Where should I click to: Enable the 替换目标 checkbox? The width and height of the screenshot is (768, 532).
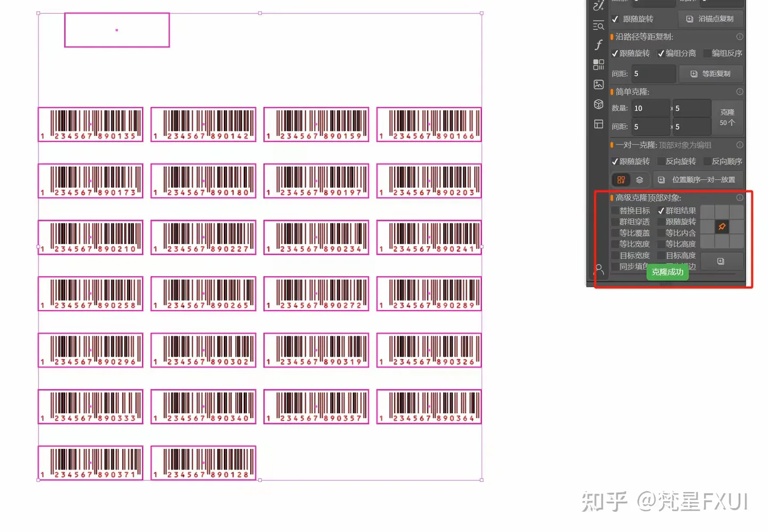click(x=615, y=211)
